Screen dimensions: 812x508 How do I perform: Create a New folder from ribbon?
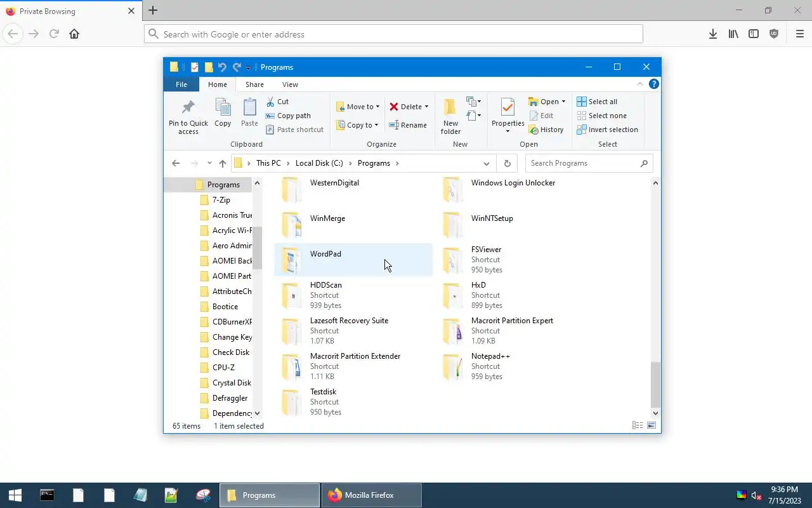(450, 117)
